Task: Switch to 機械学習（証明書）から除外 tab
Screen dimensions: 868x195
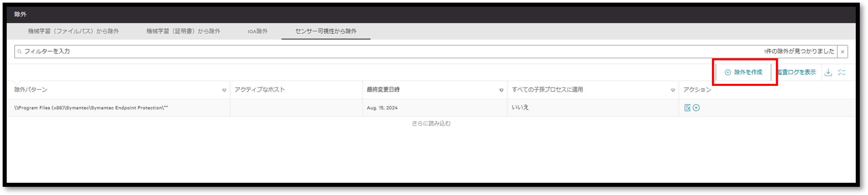Action: coord(183,31)
